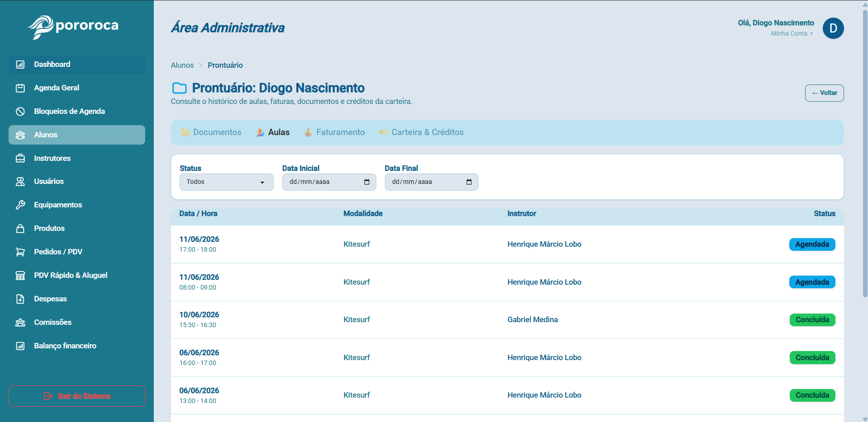Click Agendada badge for 08:00 - 09:00 class

(x=812, y=282)
